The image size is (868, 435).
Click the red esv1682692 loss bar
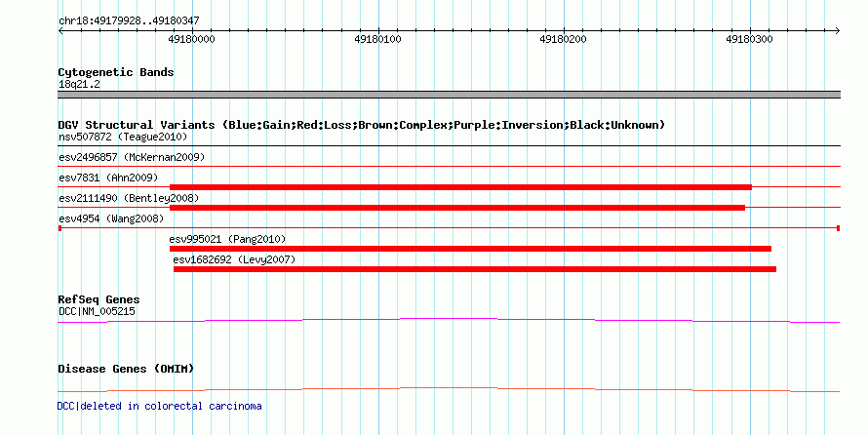[475, 269]
